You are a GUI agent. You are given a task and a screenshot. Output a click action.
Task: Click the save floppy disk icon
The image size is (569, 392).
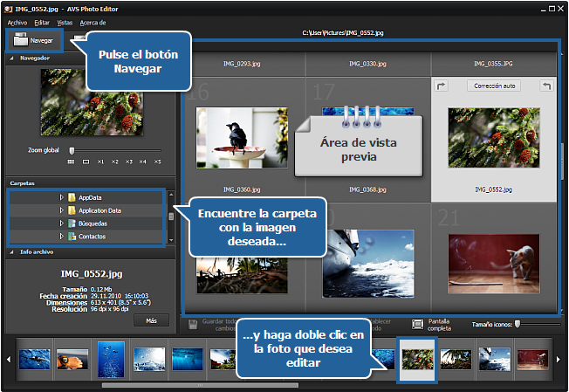[x=195, y=323]
